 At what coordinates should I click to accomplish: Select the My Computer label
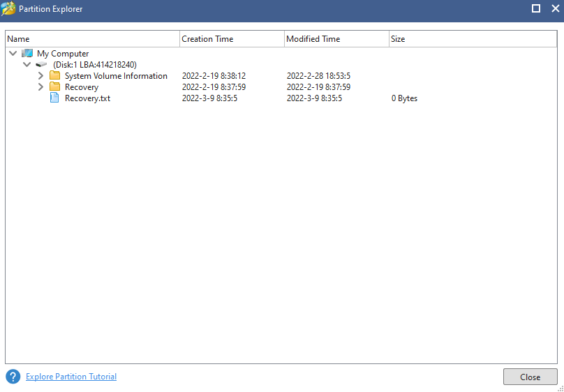63,54
